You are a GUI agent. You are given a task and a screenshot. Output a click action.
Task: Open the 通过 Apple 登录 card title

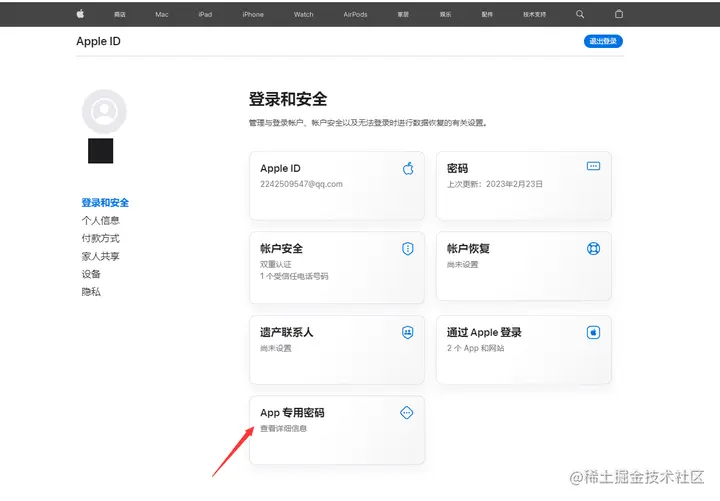484,332
